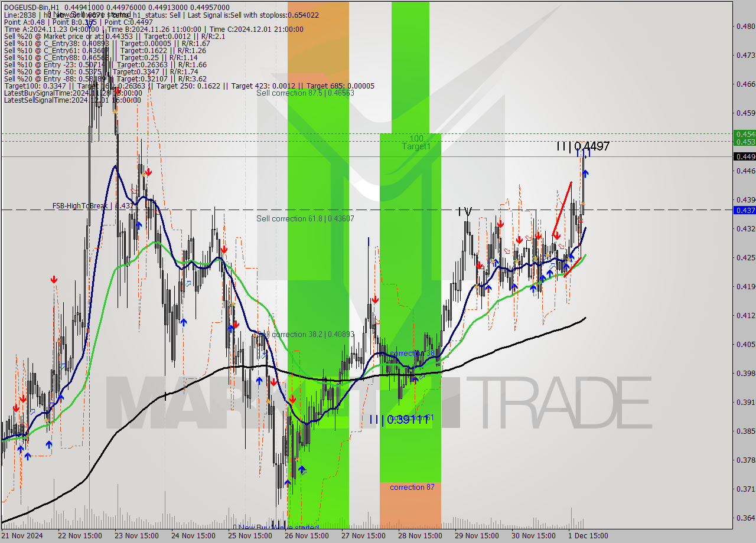The width and height of the screenshot is (756, 543).
Task: Select the 'Sell %20 @ Entry -88' line
Action: pyautogui.click(x=105, y=79)
